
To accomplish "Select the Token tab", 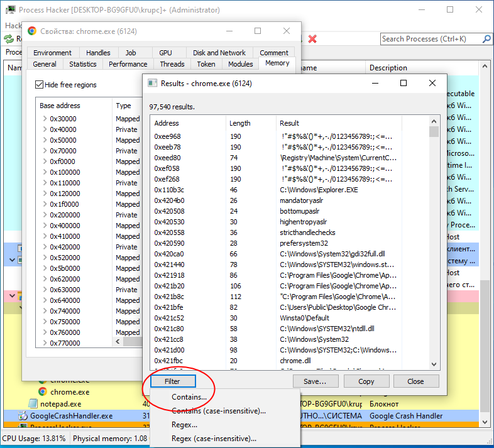I will click(x=206, y=64).
